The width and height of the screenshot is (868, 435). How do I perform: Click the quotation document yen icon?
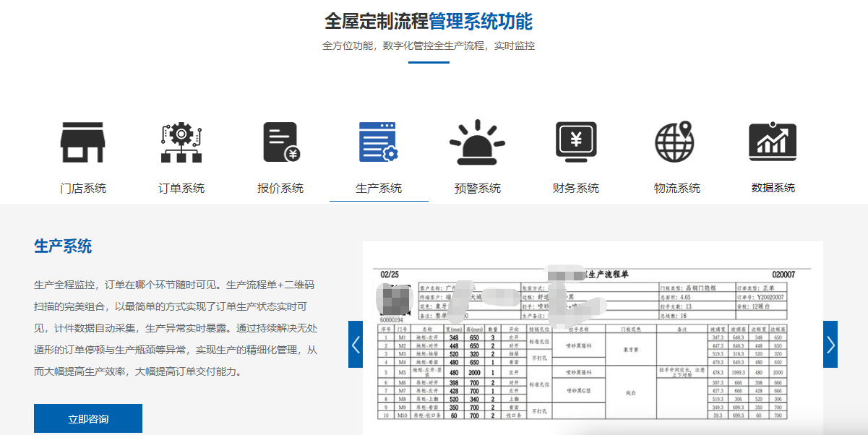tap(280, 142)
